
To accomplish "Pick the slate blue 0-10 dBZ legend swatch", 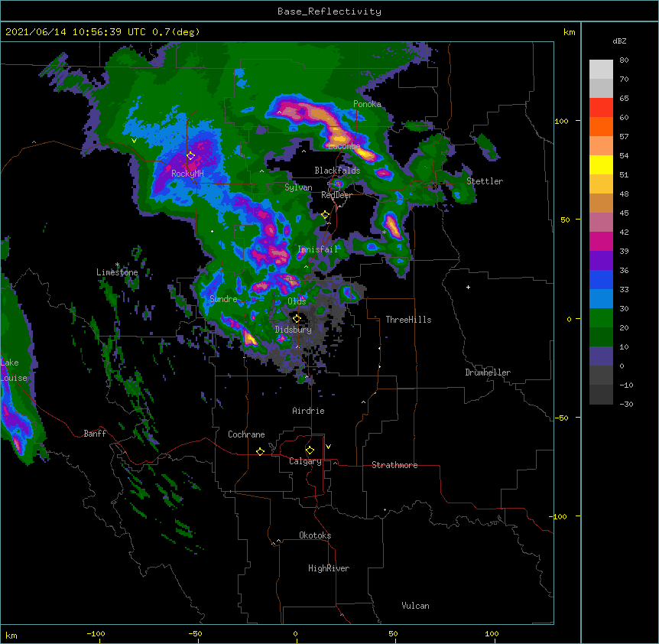I will tap(601, 356).
